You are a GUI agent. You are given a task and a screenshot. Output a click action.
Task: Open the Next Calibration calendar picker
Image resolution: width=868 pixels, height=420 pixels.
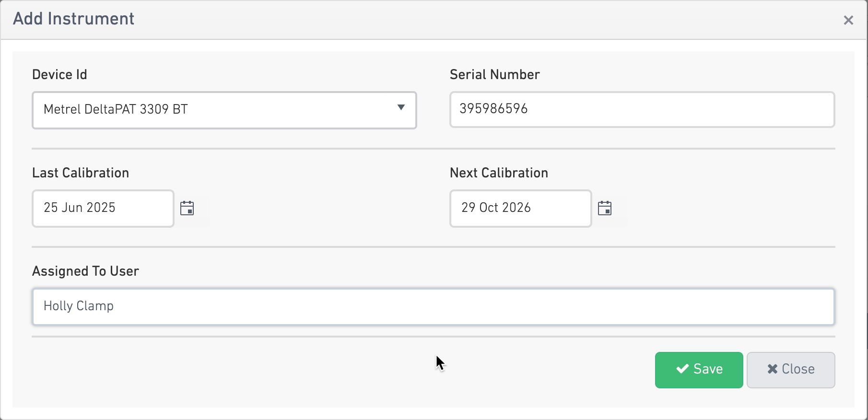pyautogui.click(x=605, y=208)
